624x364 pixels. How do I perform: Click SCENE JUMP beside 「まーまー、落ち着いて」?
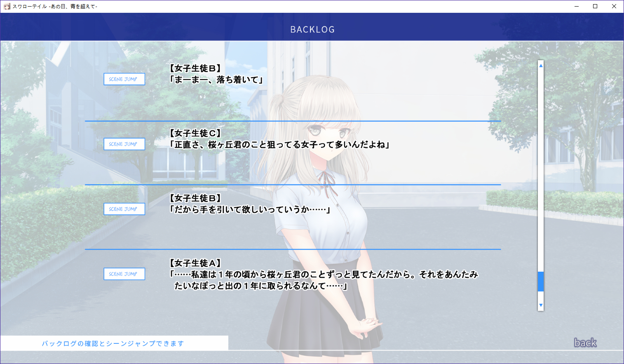tap(124, 79)
